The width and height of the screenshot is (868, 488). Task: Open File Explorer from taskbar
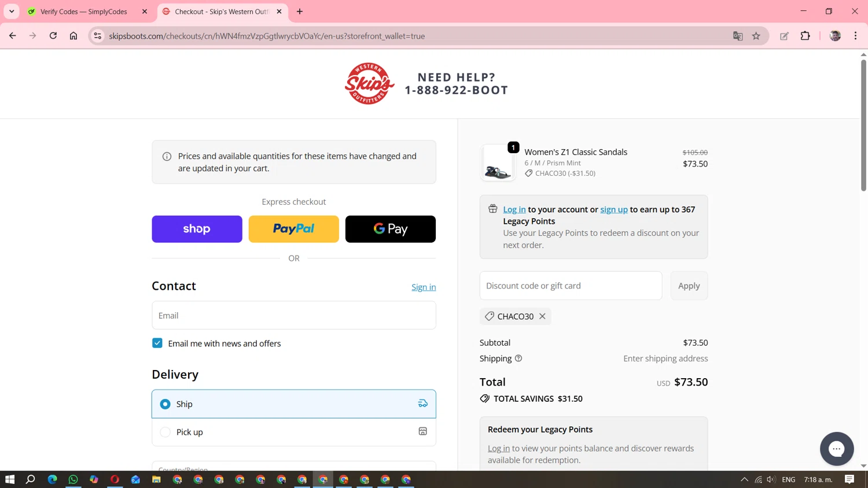(156, 479)
